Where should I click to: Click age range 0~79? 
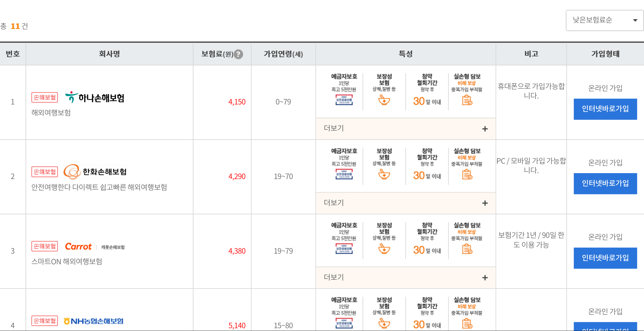pyautogui.click(x=283, y=102)
